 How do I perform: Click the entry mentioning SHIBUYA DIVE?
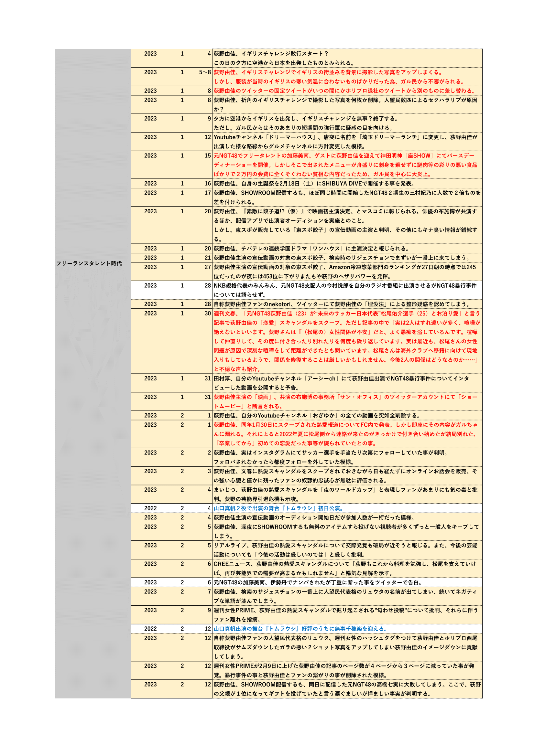347,183
